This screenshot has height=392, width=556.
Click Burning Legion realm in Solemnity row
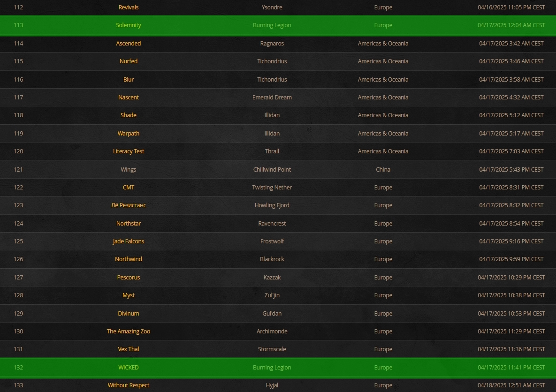[272, 25]
